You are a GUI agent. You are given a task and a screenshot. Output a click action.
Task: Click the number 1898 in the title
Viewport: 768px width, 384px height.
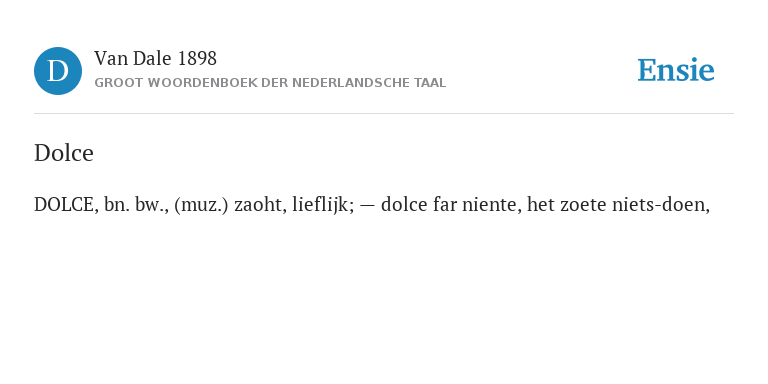click(197, 59)
